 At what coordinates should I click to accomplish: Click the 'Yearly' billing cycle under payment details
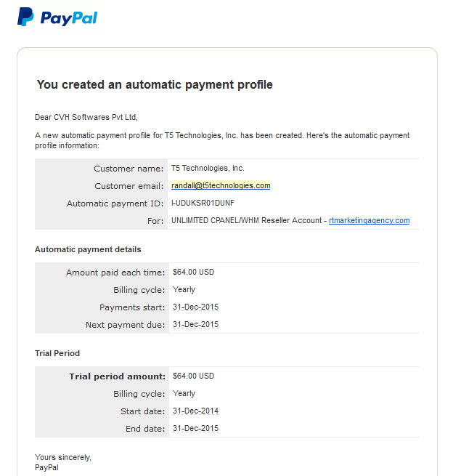point(184,290)
